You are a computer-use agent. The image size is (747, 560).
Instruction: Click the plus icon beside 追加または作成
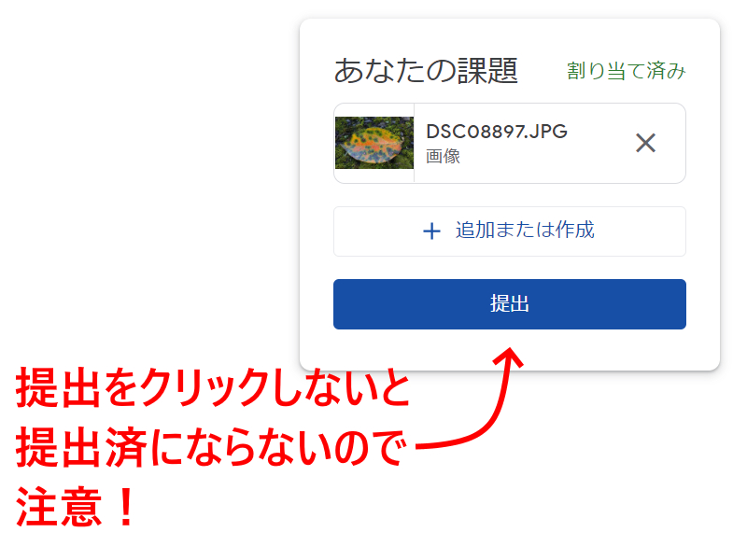click(x=431, y=231)
